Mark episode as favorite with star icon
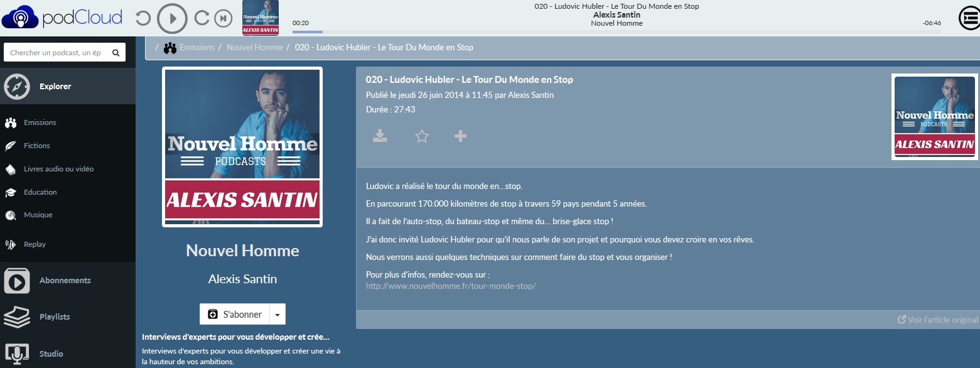This screenshot has height=368, width=980. click(x=422, y=136)
